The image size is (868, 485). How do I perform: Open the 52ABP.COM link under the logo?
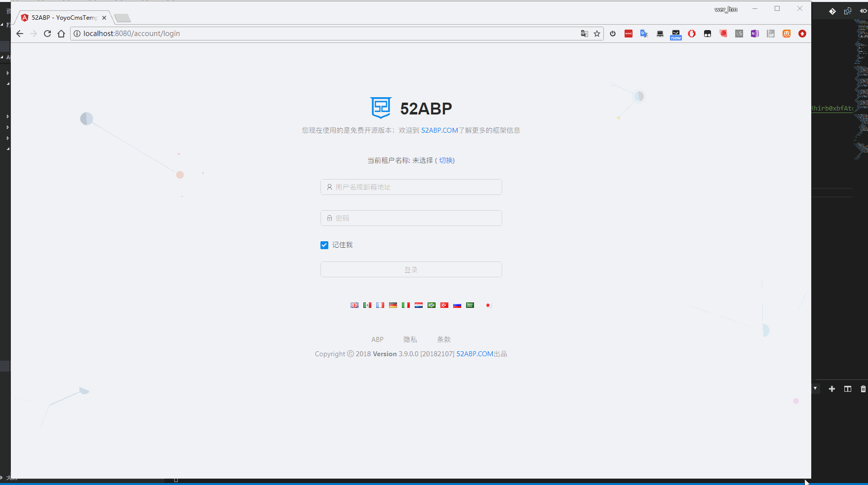(x=439, y=130)
